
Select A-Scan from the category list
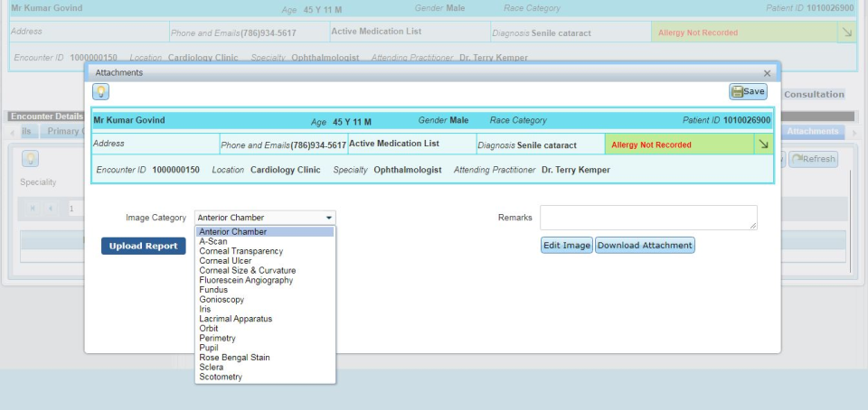pos(265,241)
